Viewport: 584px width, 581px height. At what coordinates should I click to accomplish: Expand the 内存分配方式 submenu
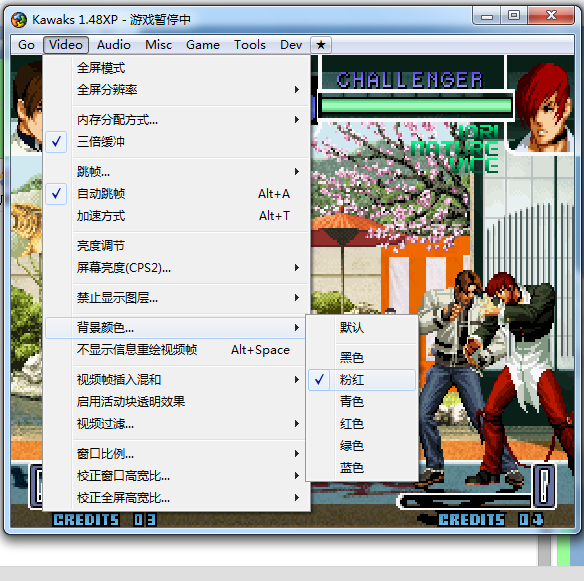coord(177,120)
